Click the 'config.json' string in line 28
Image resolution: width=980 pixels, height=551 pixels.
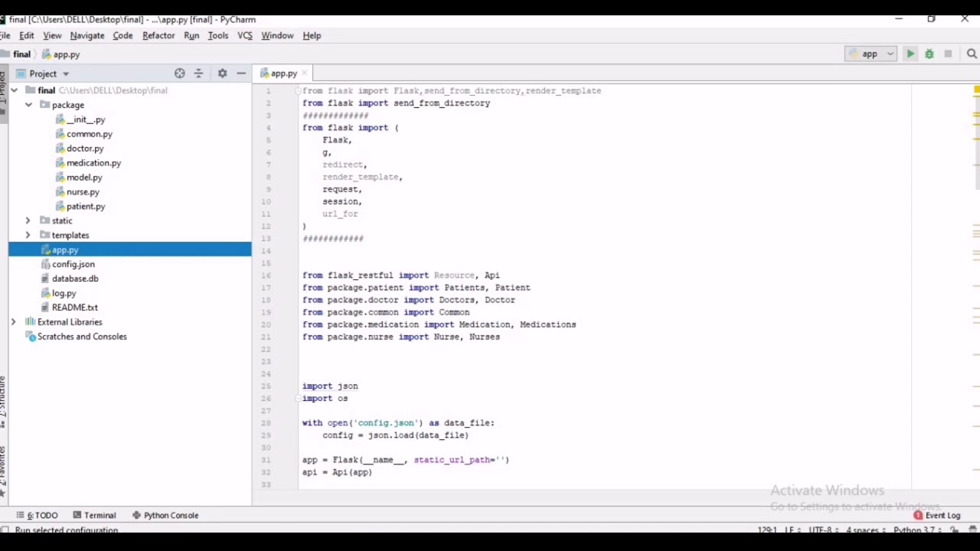[x=385, y=422]
